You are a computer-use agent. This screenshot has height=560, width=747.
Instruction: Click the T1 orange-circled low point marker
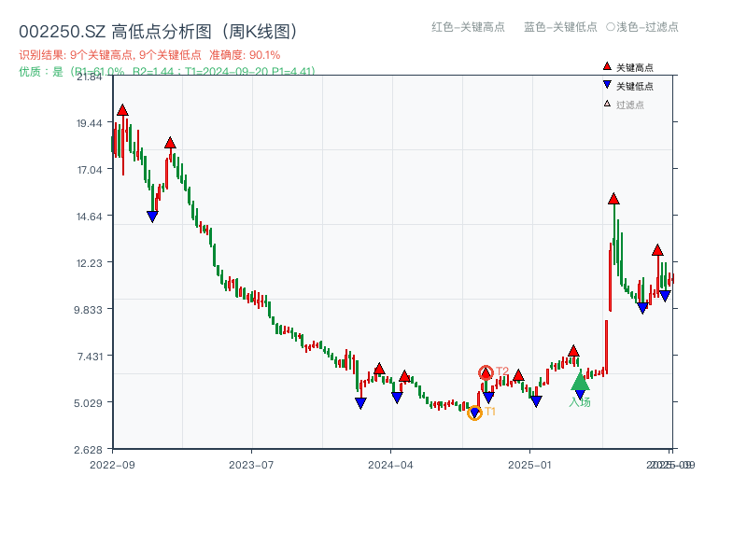(474, 412)
